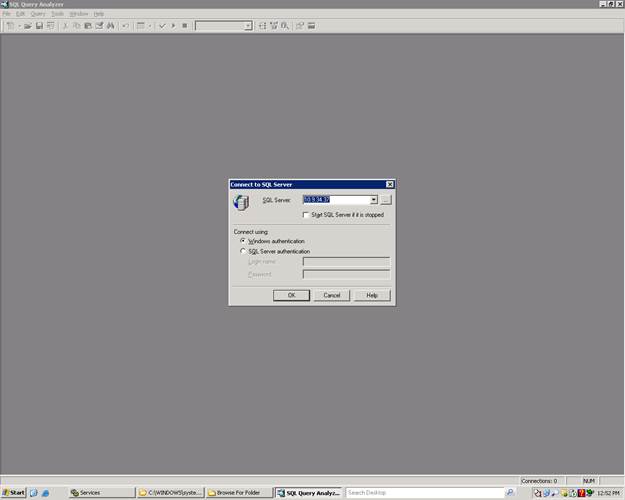Click the Object Browser toolbar icon
This screenshot has height=500, width=625.
[274, 26]
